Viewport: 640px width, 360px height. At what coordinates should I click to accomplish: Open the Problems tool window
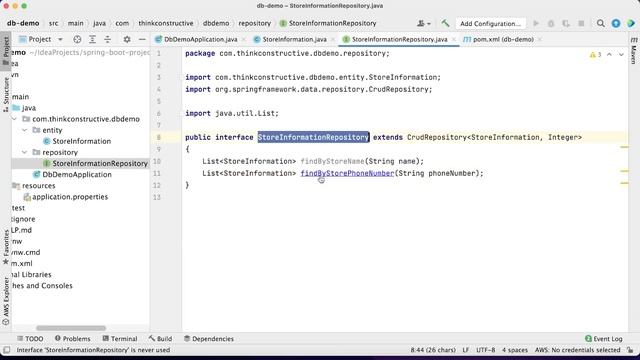tap(72, 339)
